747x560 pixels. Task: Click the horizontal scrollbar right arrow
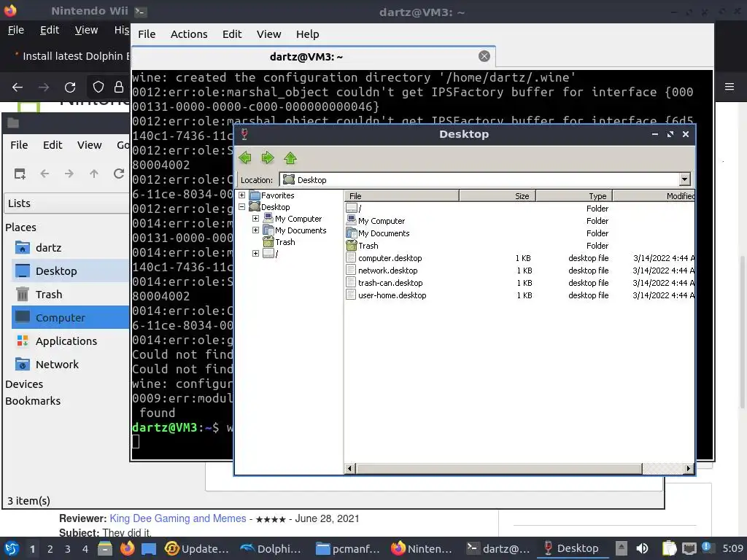689,469
